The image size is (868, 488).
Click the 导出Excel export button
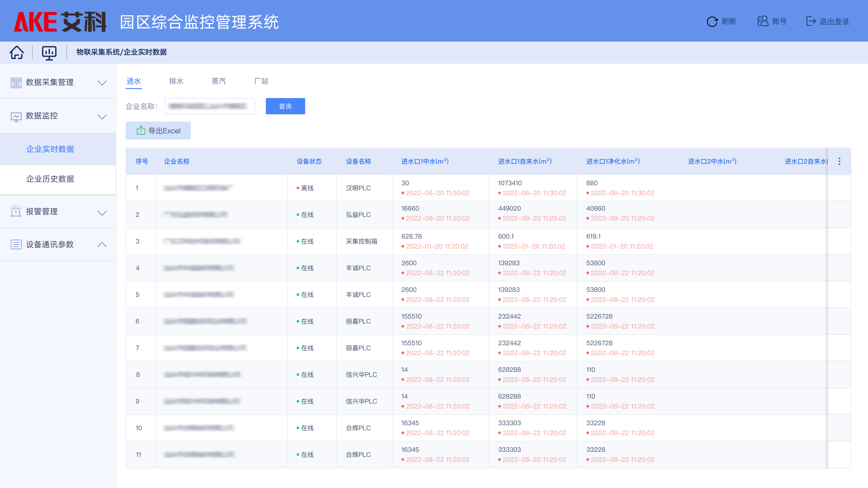[158, 131]
